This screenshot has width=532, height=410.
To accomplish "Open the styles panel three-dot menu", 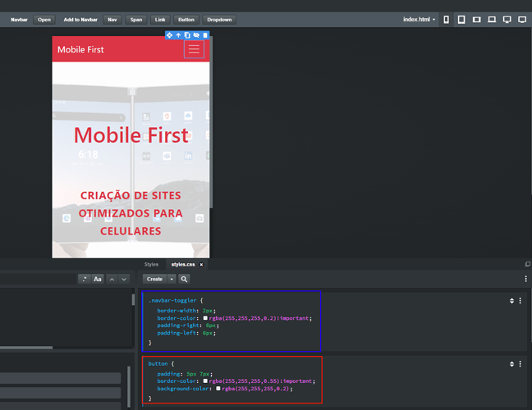I will (x=526, y=279).
